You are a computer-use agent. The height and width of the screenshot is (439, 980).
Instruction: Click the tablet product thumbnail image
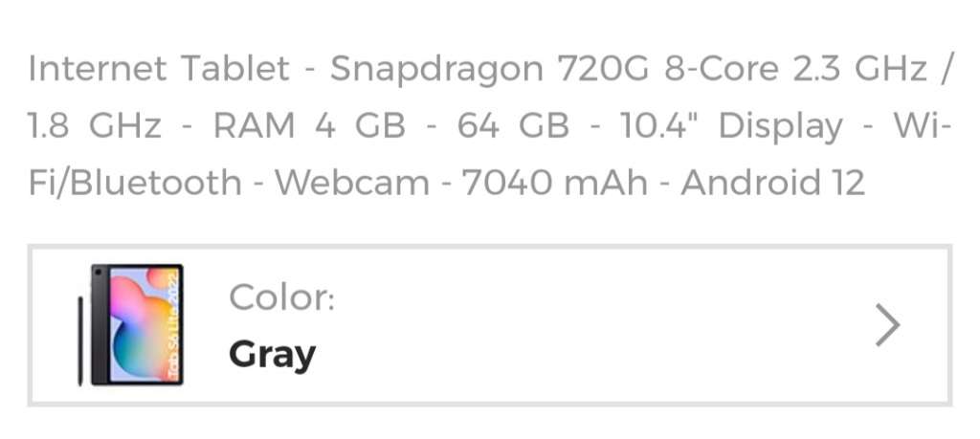click(x=131, y=325)
